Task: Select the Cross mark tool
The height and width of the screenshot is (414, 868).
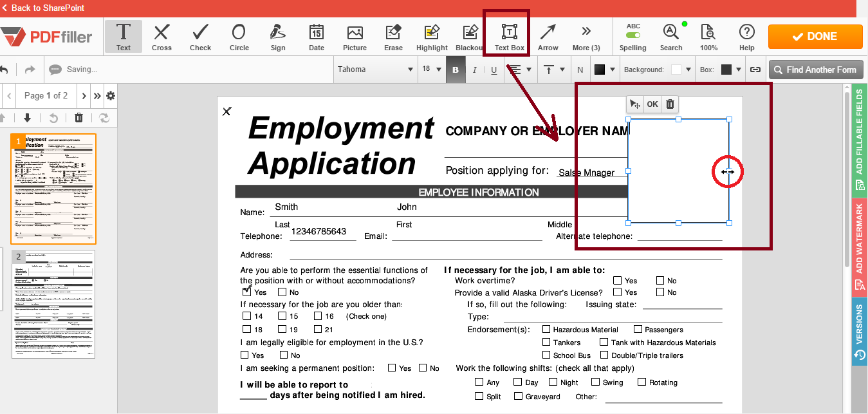Action: (x=162, y=37)
